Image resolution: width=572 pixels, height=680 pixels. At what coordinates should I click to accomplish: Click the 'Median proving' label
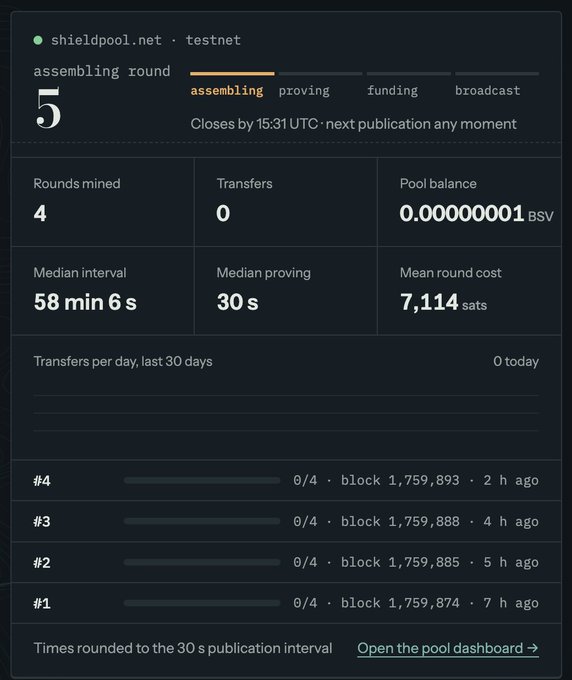264,272
